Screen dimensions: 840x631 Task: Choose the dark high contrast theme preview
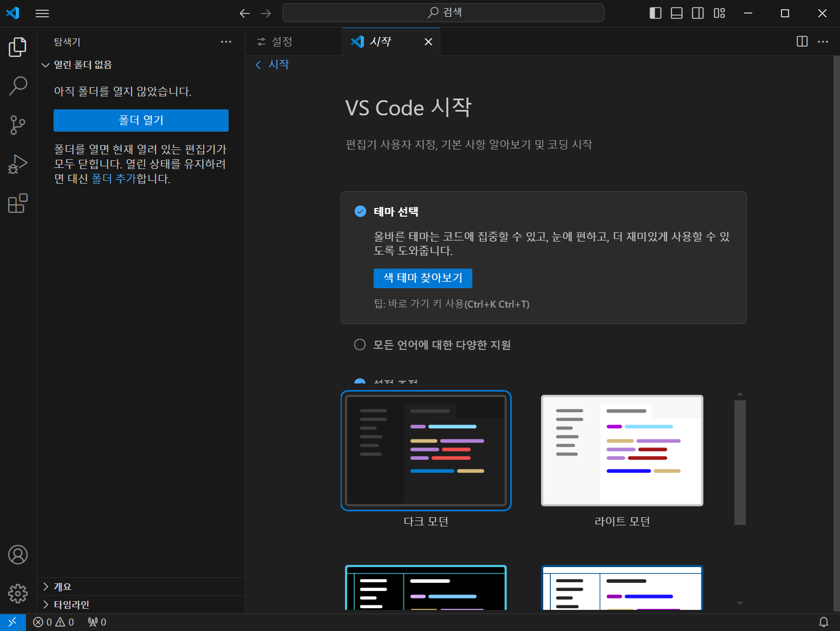pyautogui.click(x=426, y=588)
